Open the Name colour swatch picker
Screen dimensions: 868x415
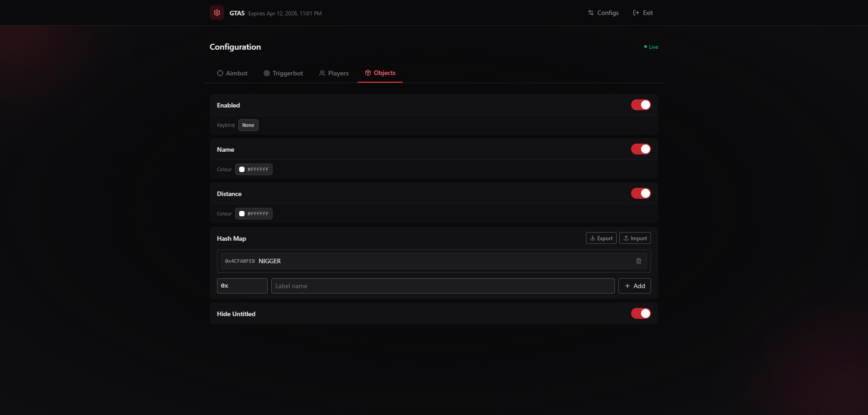point(242,169)
